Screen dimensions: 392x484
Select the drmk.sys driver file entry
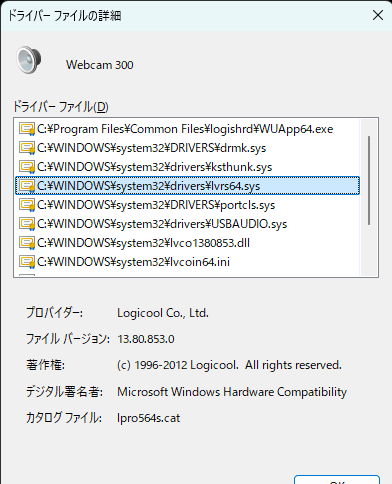187,148
